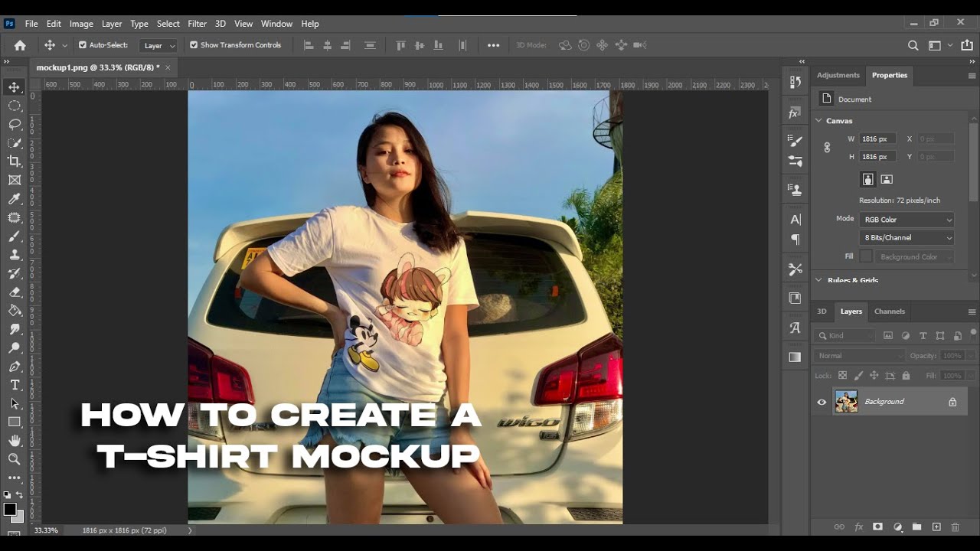This screenshot has height=551, width=980.
Task: Select the Pen tool
Action: 15,367
